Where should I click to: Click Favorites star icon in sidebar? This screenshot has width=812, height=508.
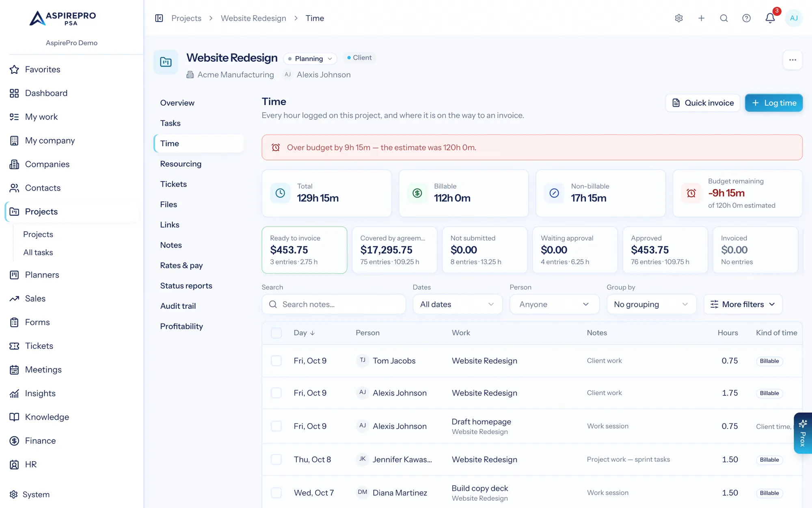point(14,69)
